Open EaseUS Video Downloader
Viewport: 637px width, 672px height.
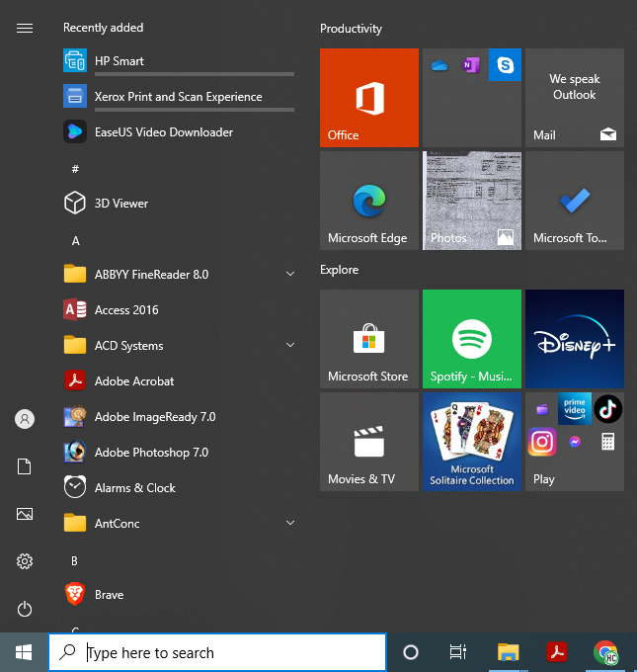pos(179,132)
